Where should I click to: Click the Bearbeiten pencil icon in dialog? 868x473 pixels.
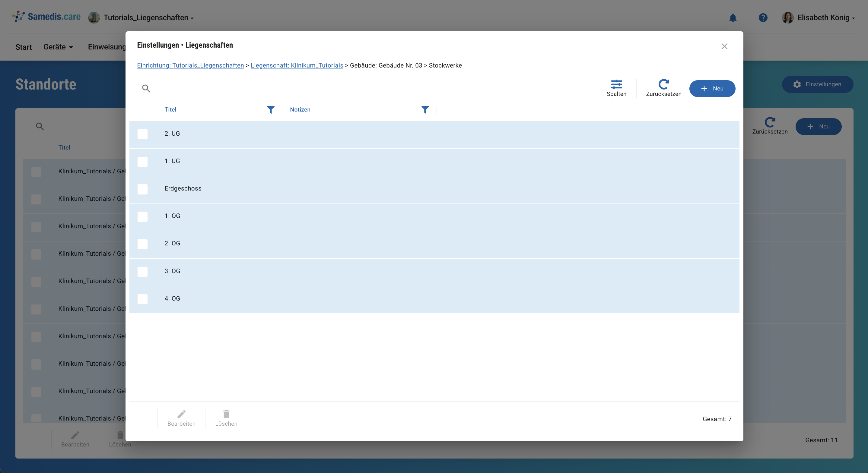181,414
